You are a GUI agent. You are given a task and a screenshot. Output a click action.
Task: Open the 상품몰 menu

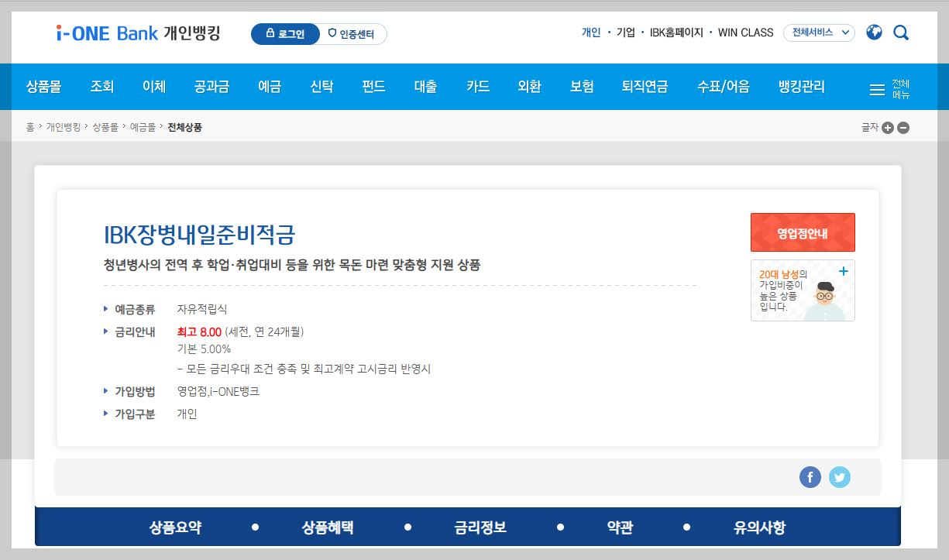tap(43, 87)
